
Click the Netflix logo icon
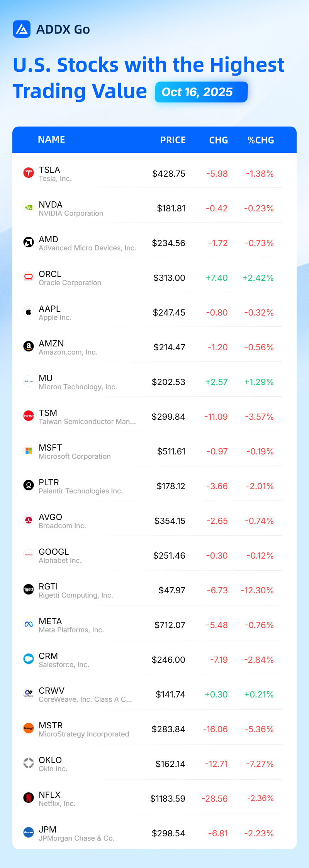click(29, 798)
